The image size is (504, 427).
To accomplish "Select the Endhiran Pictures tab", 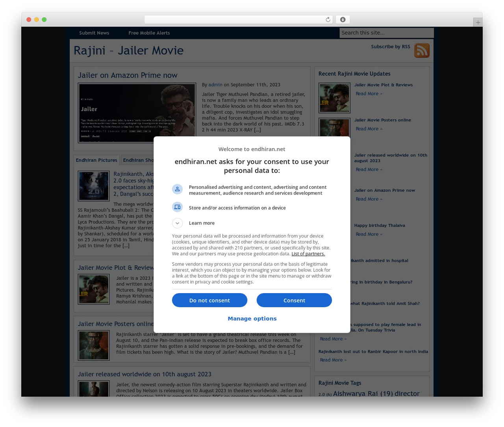I will (x=96, y=160).
